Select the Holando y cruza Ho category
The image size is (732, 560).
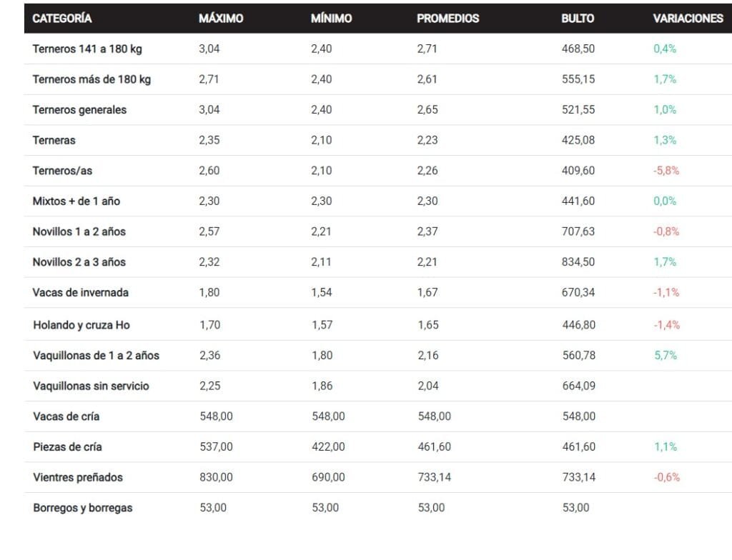coord(81,325)
